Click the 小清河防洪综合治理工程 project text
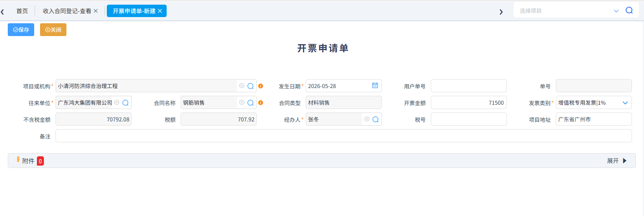Viewport: 644px width, 216px height. [88, 86]
